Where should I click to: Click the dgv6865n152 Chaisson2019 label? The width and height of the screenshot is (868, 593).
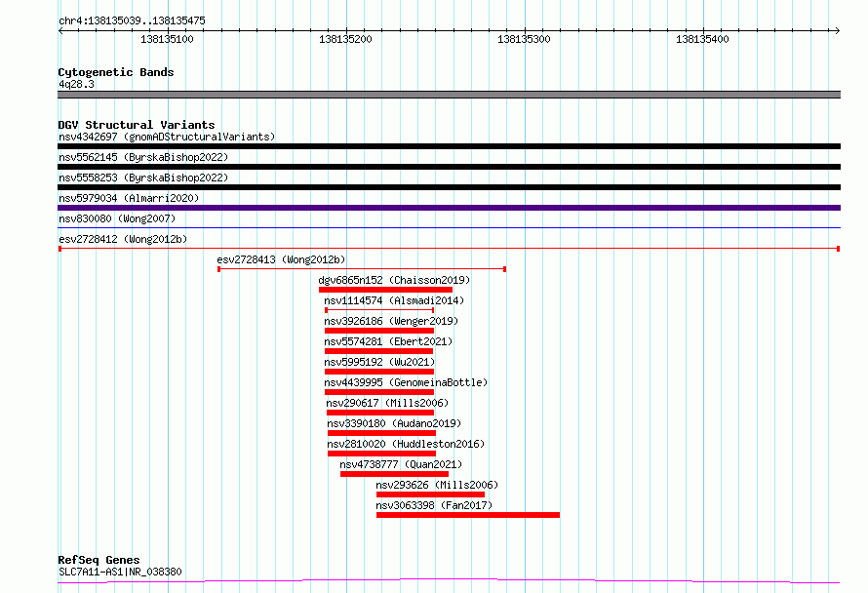[394, 280]
